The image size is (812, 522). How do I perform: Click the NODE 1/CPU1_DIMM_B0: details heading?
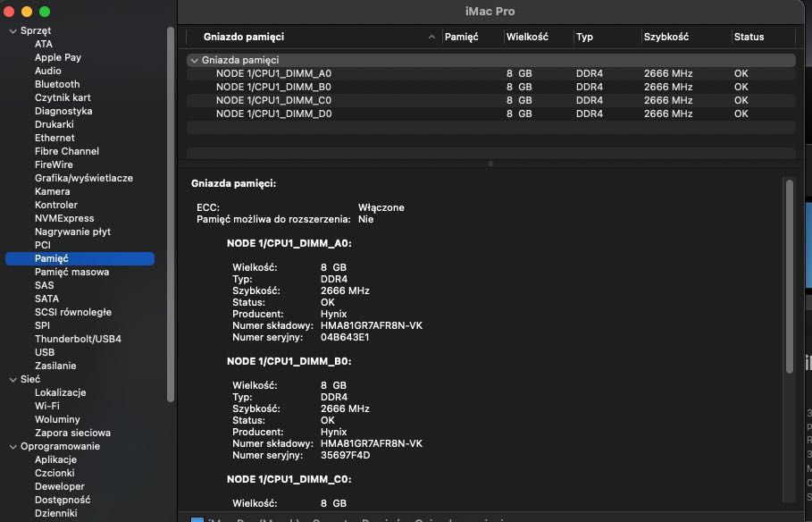click(x=289, y=361)
